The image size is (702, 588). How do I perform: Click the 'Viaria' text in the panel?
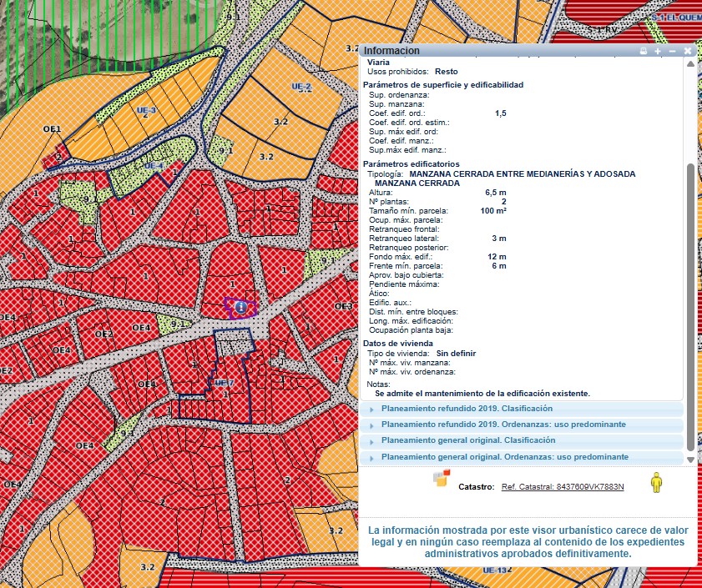(x=378, y=63)
